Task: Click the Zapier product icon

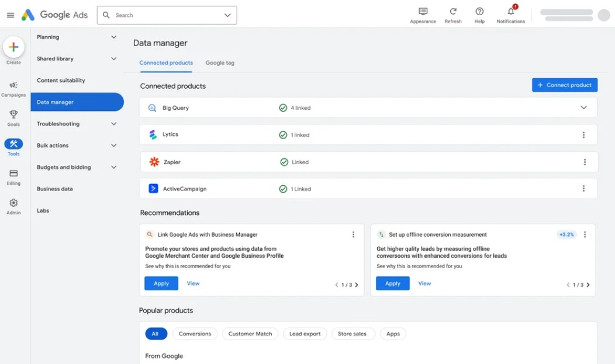Action: (154, 162)
